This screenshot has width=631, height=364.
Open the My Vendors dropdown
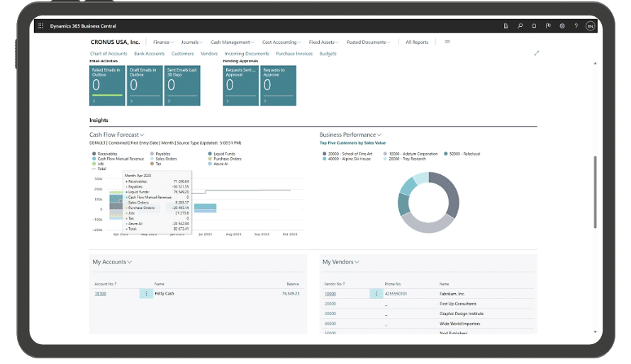pos(340,262)
